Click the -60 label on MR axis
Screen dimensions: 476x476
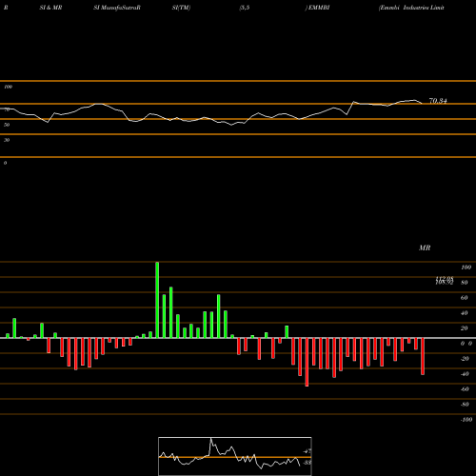[465, 389]
